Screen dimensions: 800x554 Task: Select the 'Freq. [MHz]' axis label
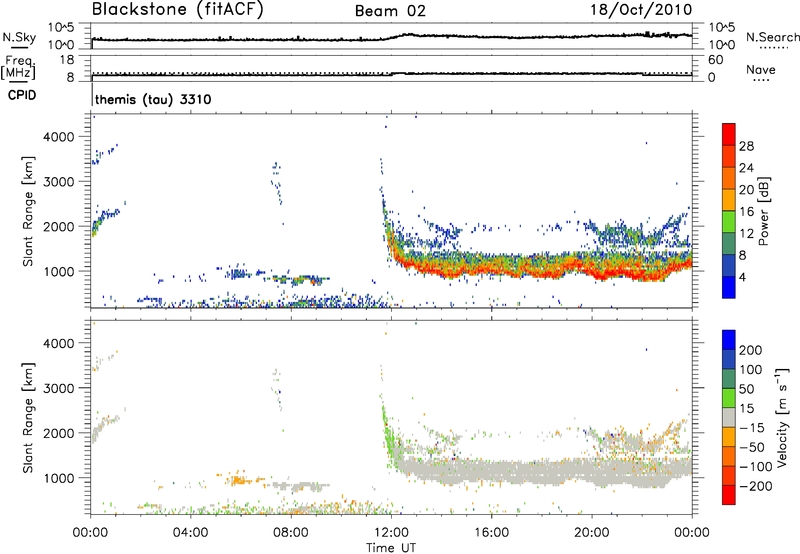pyautogui.click(x=19, y=68)
